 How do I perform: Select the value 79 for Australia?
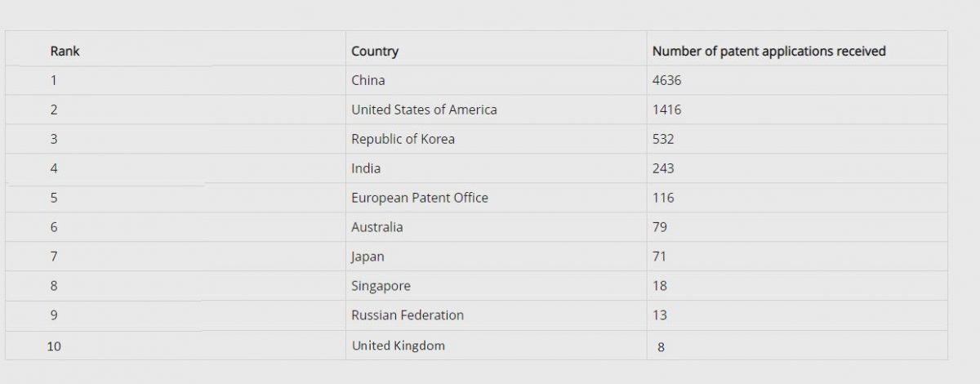pos(660,227)
